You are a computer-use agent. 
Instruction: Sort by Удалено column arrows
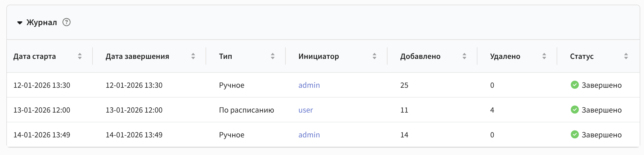544,56
